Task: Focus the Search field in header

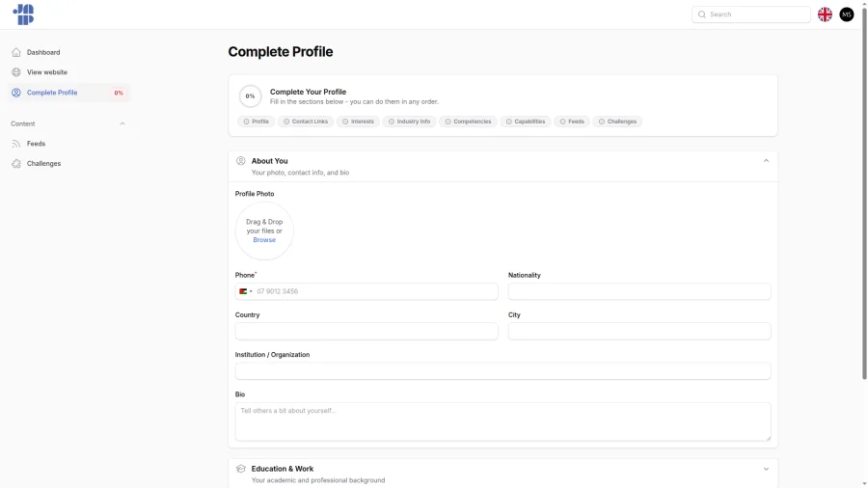Action: 751,14
